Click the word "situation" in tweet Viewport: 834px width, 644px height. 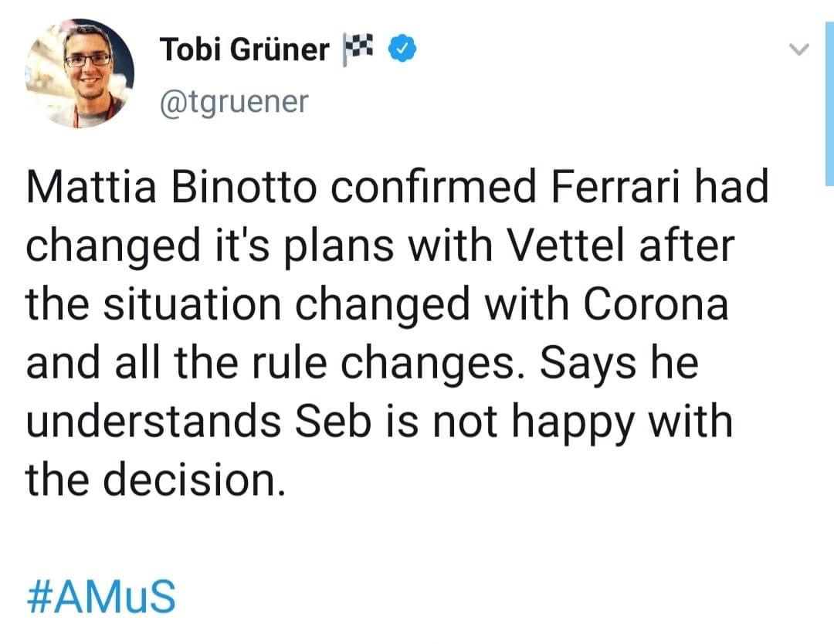[x=192, y=303]
